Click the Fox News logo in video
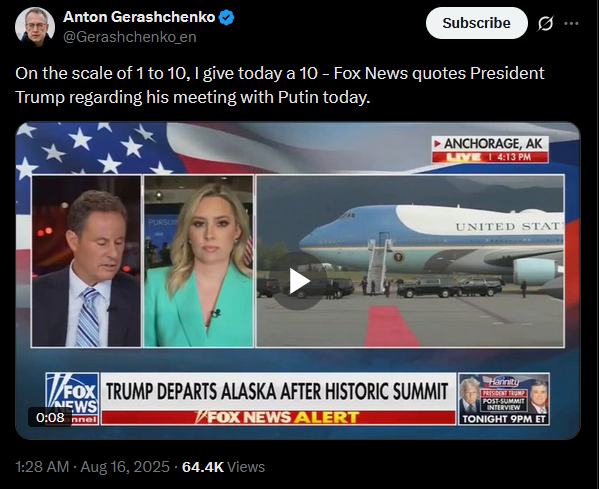The width and height of the screenshot is (599, 489). point(72,399)
